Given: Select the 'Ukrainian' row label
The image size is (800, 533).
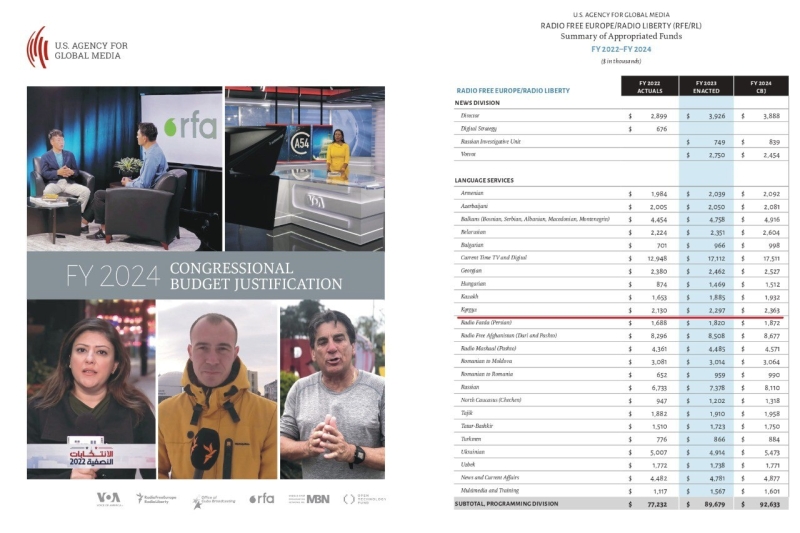Looking at the screenshot, I should (472, 451).
